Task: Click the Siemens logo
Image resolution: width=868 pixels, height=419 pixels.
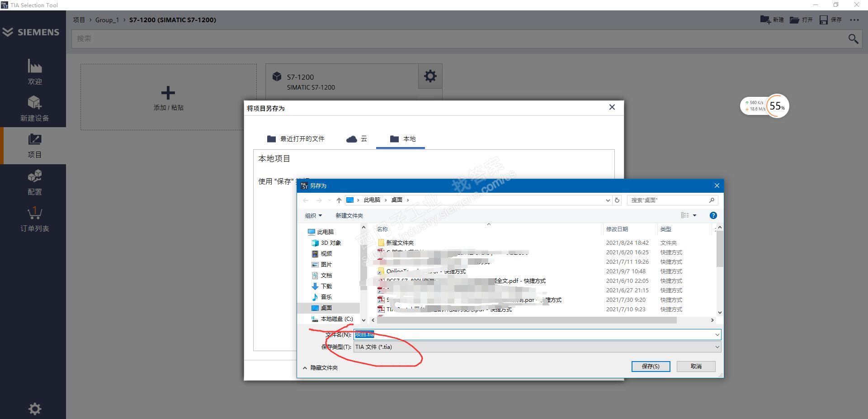Action: pos(31,32)
